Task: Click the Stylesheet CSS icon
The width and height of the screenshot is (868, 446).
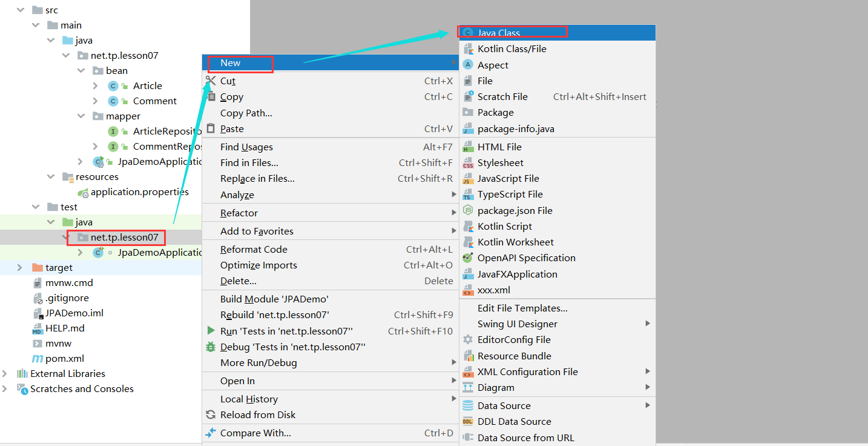Action: pyautogui.click(x=468, y=162)
